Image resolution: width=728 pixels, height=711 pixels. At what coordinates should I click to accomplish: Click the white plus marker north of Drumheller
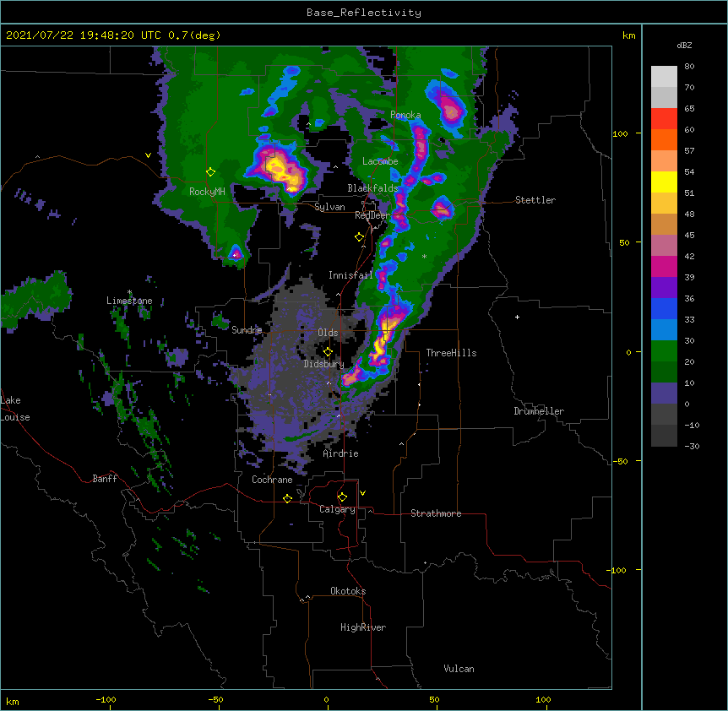(517, 317)
